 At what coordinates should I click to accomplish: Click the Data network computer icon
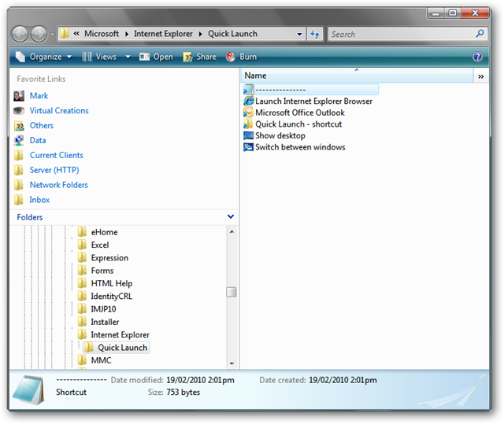click(x=19, y=141)
